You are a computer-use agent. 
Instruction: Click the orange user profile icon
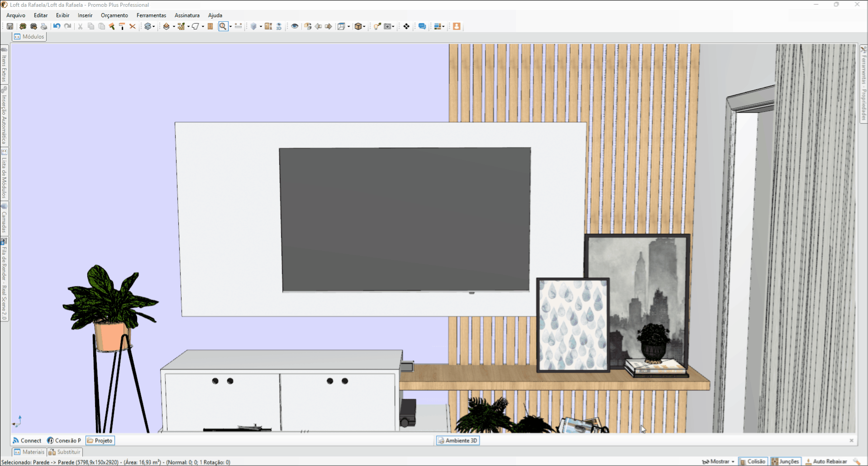[x=457, y=26]
